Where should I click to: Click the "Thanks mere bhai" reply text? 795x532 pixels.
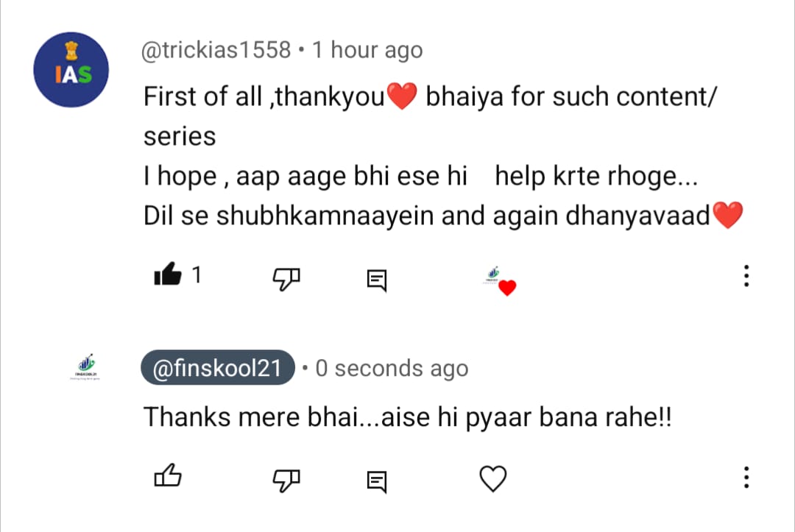point(407,417)
